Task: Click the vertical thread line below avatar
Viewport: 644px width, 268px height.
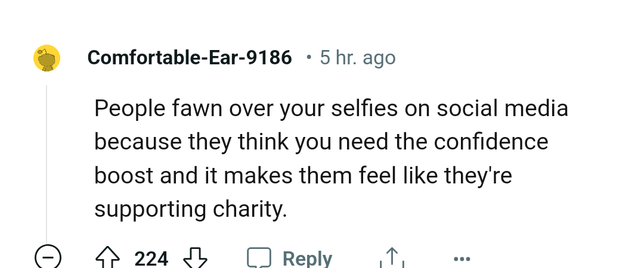Action: 47,164
